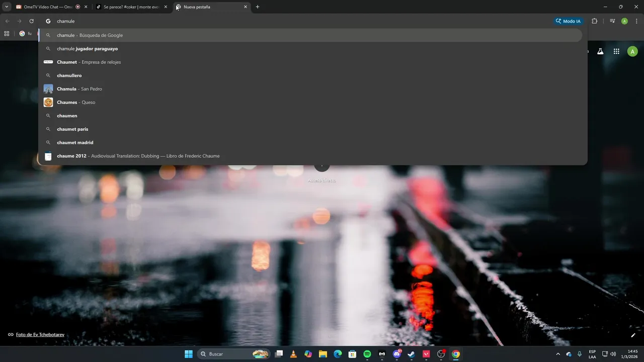The height and width of the screenshot is (362, 644).
Task: Open the media controls icon in toolbar
Action: click(x=612, y=21)
